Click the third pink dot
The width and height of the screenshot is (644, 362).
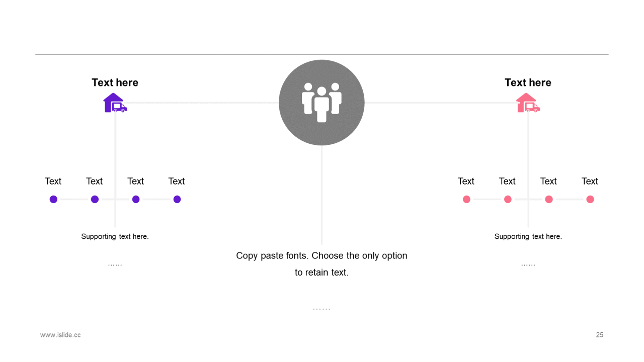point(549,199)
